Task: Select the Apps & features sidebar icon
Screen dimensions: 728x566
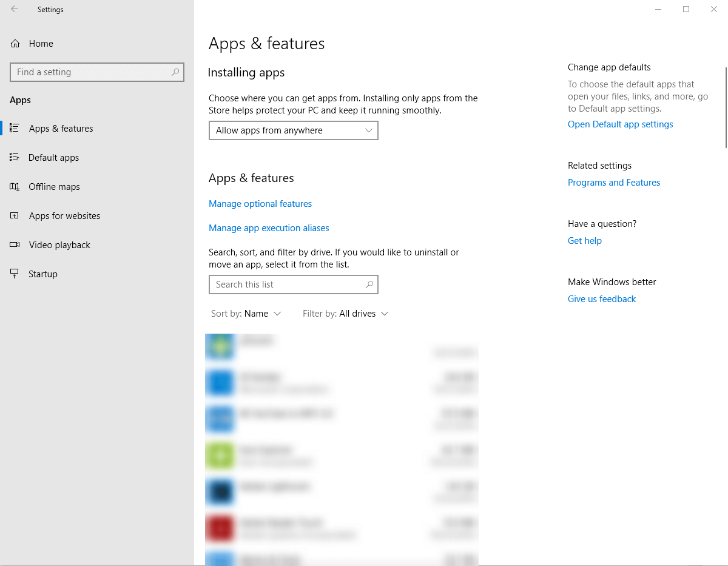Action: (x=15, y=128)
